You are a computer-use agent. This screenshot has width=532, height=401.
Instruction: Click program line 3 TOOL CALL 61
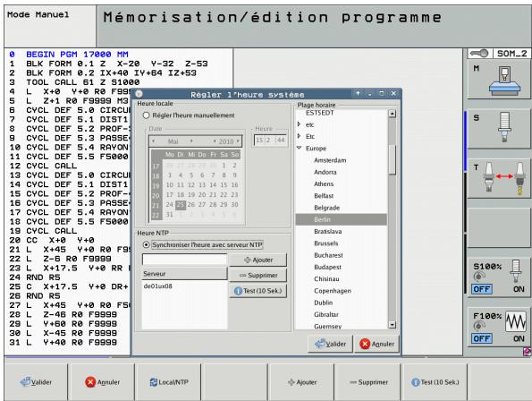coord(74,82)
